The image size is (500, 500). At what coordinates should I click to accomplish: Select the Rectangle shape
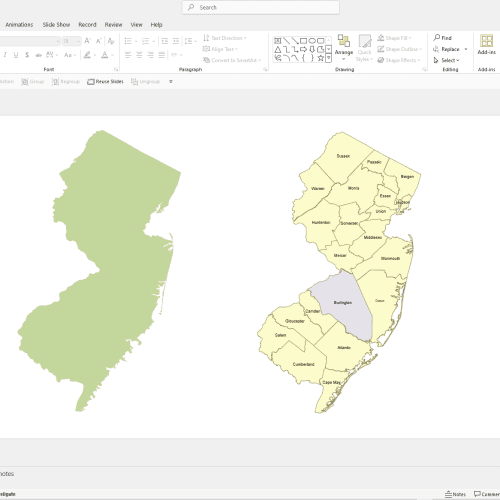coord(303,41)
